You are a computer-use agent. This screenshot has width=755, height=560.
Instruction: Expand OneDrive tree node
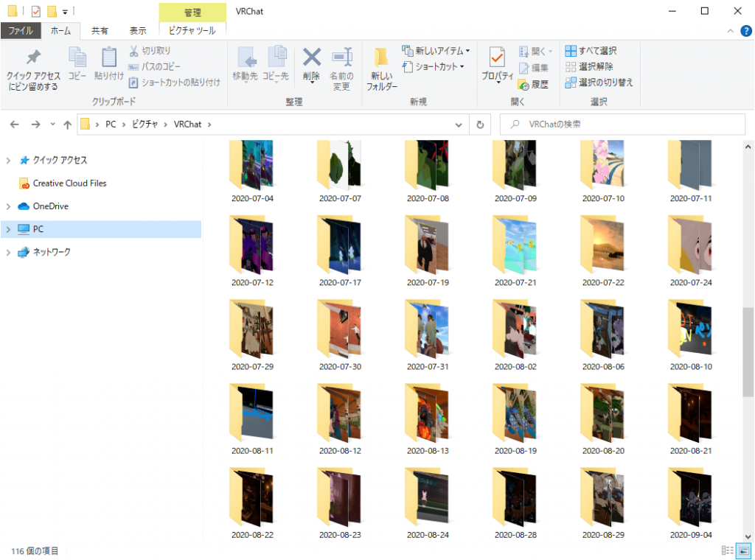click(x=8, y=206)
